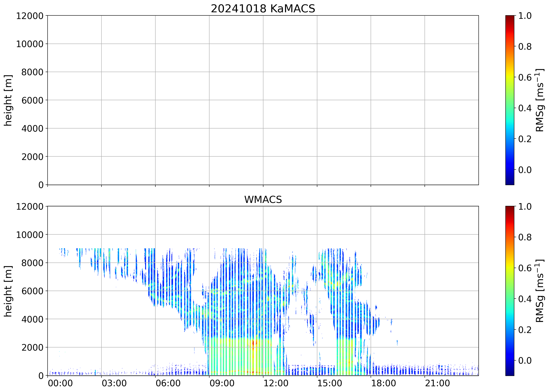Click the '20241018 KaMACS' plot title
Viewport: 550px width, 392px height.
(263, 9)
